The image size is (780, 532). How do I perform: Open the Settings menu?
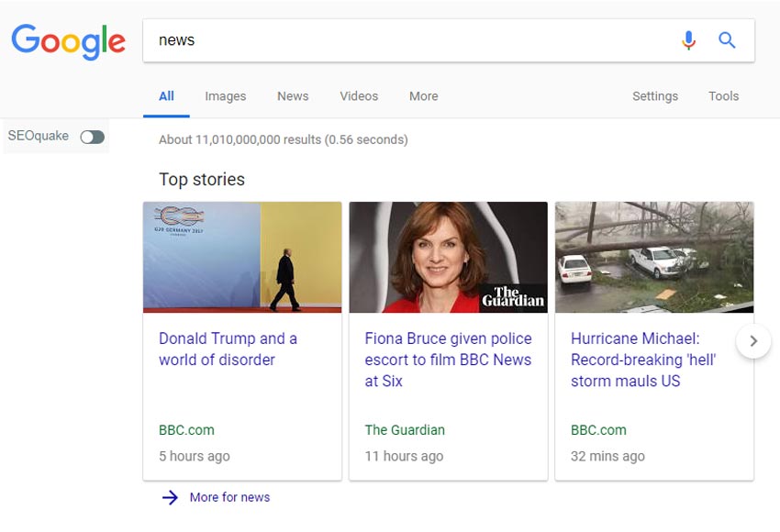point(655,96)
